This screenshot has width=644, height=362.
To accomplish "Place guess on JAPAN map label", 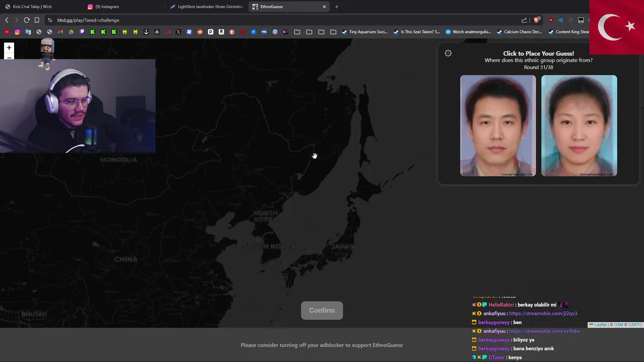I will pos(343,246).
